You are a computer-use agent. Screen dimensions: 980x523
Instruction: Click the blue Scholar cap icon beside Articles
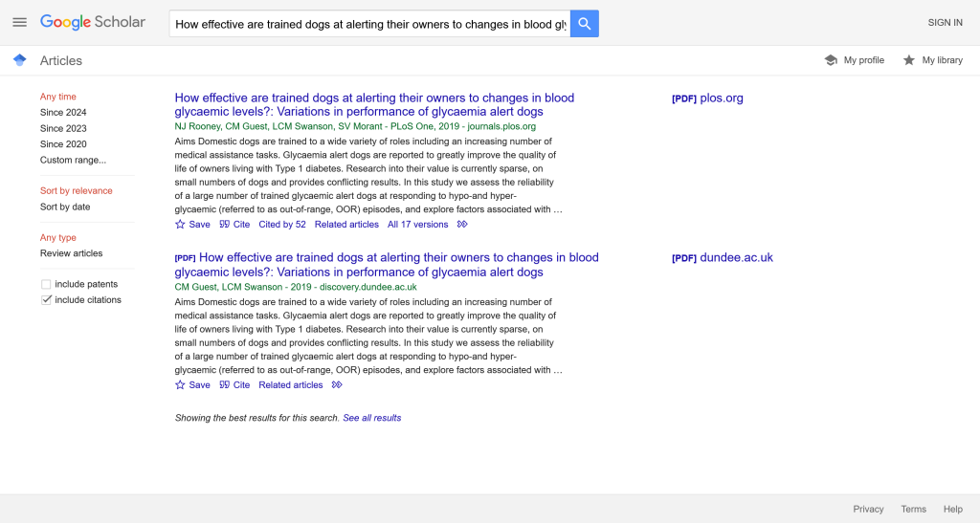[19, 60]
